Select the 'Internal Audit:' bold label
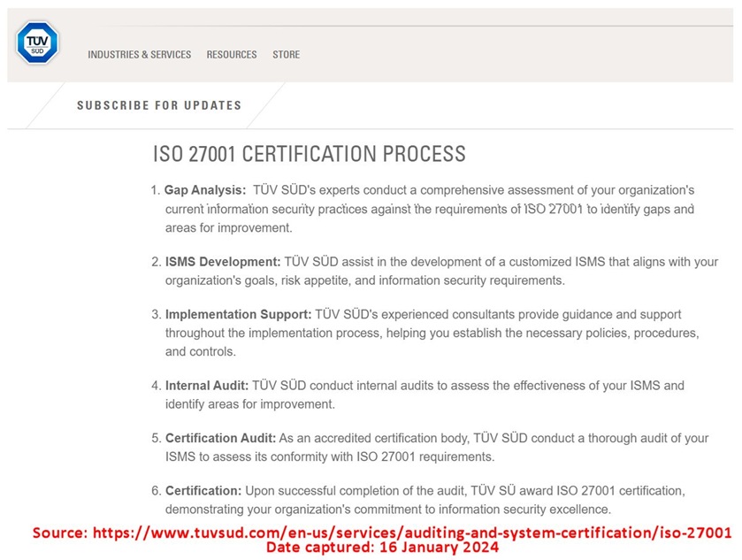Viewport: 742px width, 560px height. click(207, 386)
